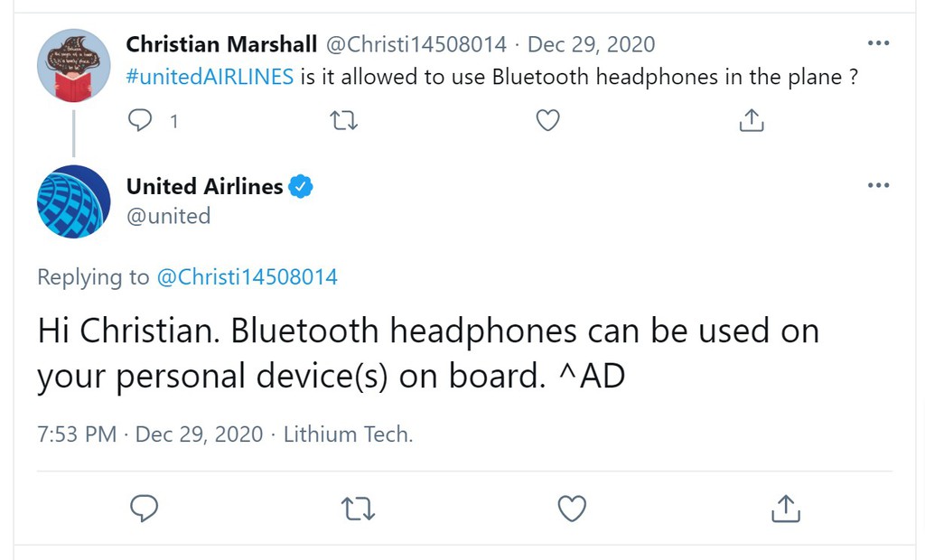The height and width of the screenshot is (560, 925).
Task: Open United Airlines' profile avatar
Action: 73,201
